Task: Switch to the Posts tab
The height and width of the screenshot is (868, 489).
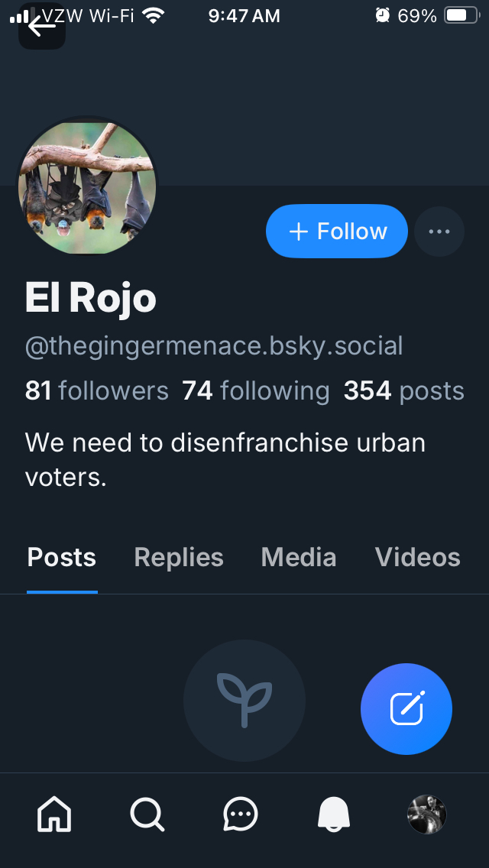Action: coord(62,558)
